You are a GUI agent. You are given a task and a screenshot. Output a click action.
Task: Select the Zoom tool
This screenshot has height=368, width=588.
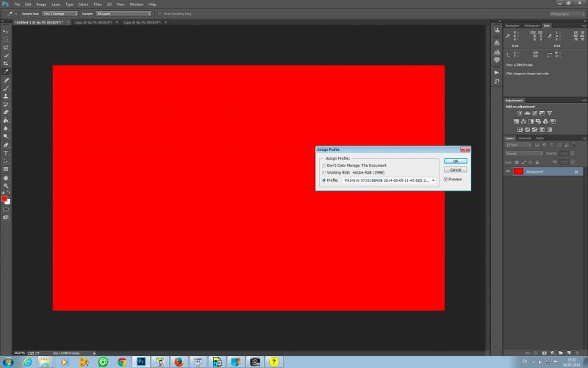coord(6,186)
